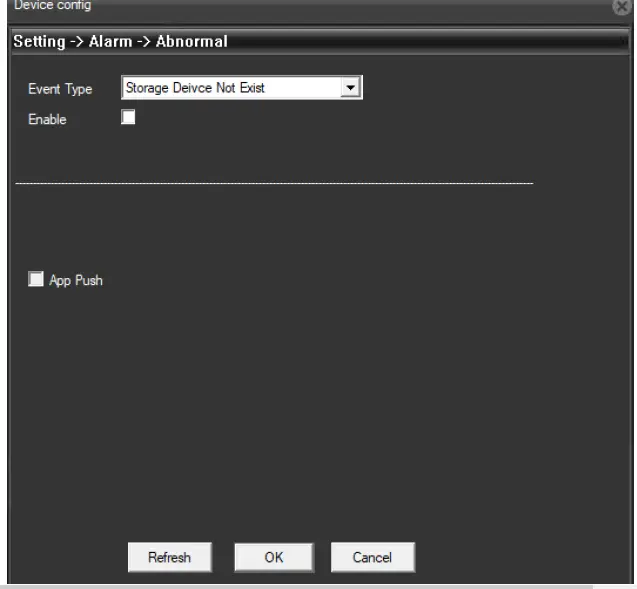Enable the App Push checkbox
Screen dimensions: 637x589
[x=36, y=279]
